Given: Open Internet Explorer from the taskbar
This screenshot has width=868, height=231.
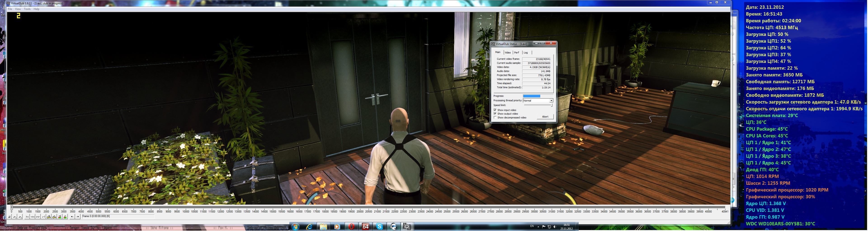Looking at the screenshot, I should (309, 227).
